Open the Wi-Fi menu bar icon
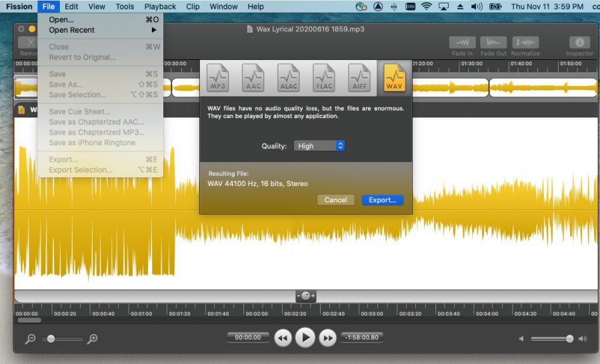 coord(427,7)
